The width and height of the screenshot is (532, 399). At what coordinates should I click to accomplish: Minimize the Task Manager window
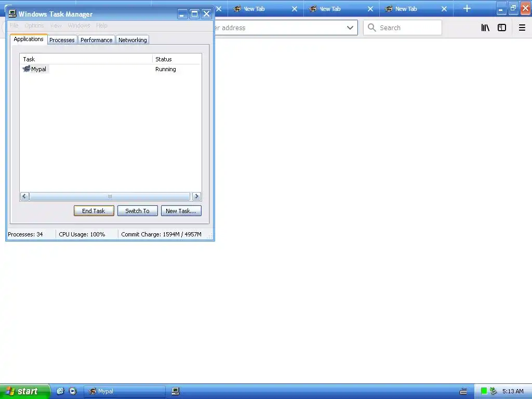coord(182,14)
